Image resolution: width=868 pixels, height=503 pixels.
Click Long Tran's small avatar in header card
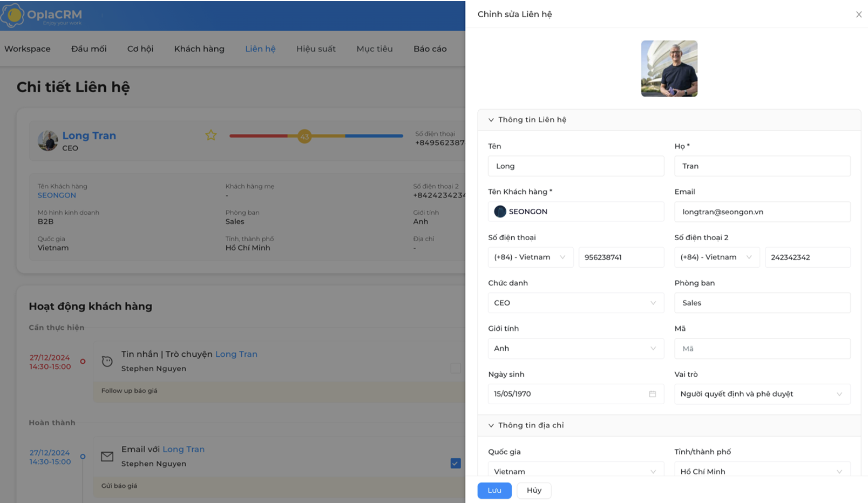click(48, 140)
